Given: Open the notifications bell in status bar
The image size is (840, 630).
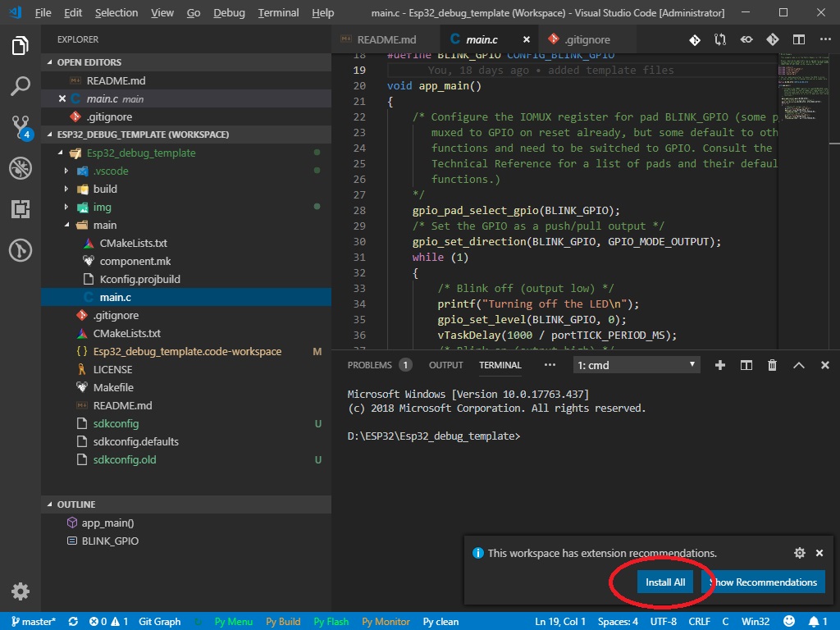Looking at the screenshot, I should (817, 622).
